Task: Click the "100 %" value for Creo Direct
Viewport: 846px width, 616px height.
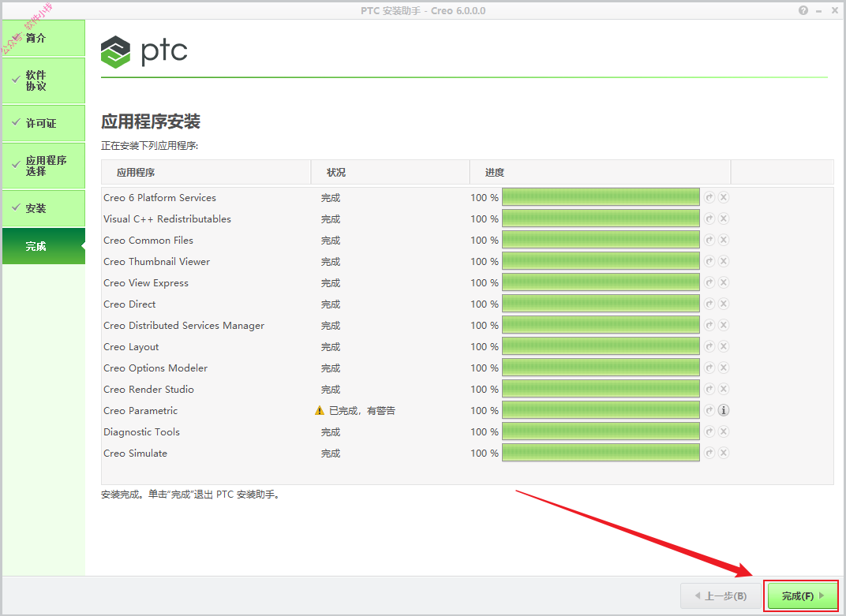Action: click(484, 304)
